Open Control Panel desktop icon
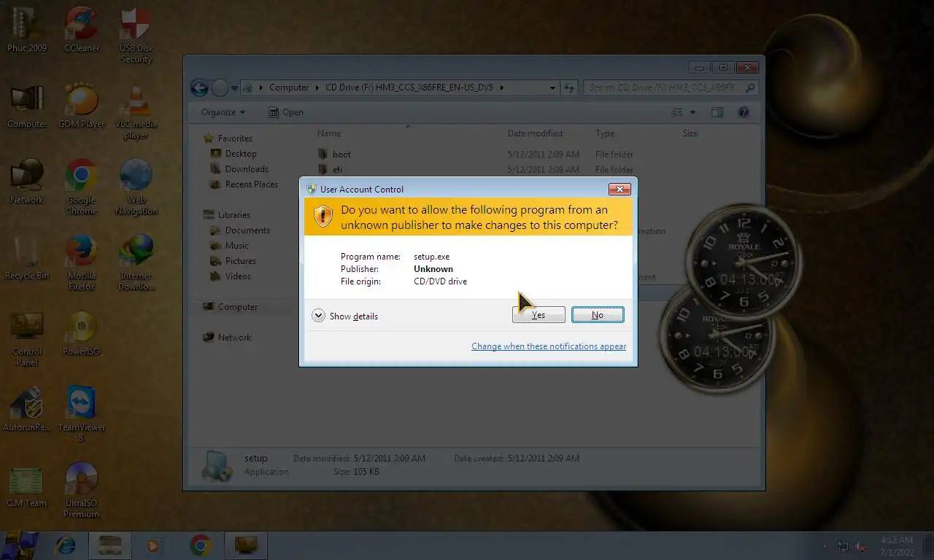The image size is (934, 560). click(x=27, y=339)
